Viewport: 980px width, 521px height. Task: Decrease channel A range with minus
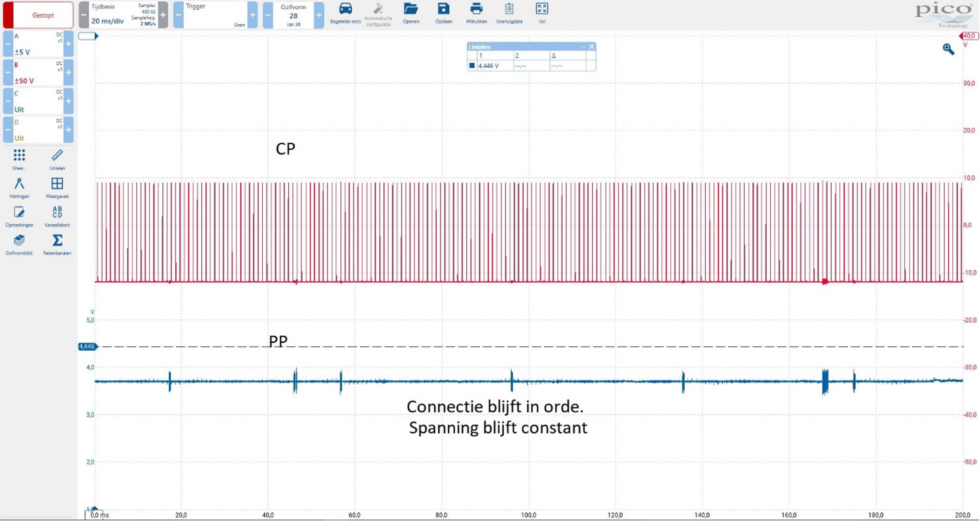[8, 44]
